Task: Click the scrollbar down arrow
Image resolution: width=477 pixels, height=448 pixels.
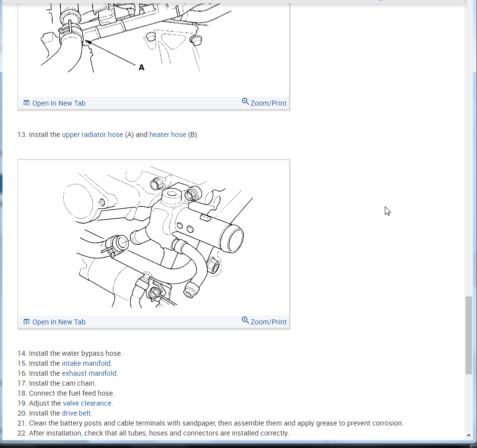Action: pyautogui.click(x=469, y=436)
